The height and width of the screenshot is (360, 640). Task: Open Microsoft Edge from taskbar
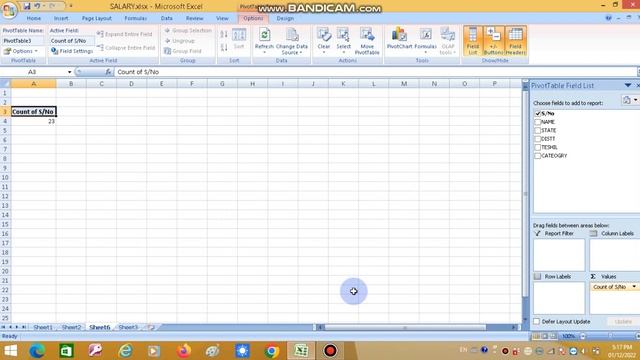pos(37,351)
